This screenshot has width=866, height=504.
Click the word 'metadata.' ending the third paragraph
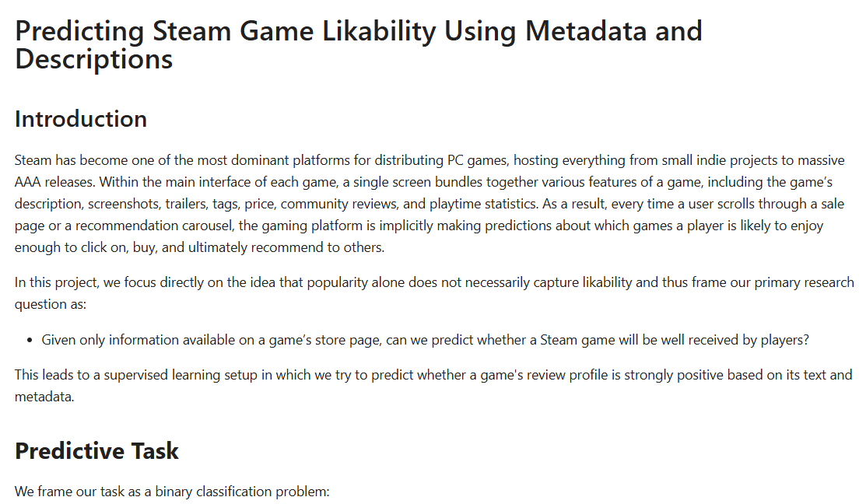point(44,397)
